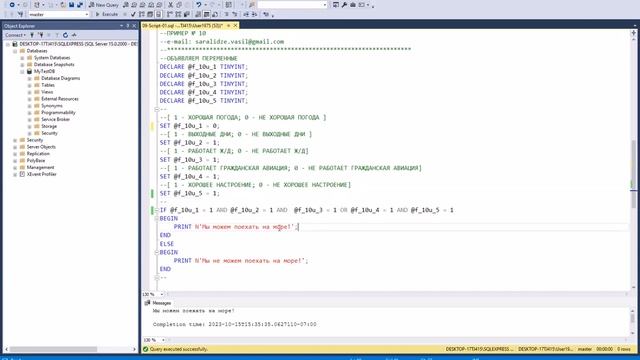Click the Database Engine Query icon

[x=126, y=5]
